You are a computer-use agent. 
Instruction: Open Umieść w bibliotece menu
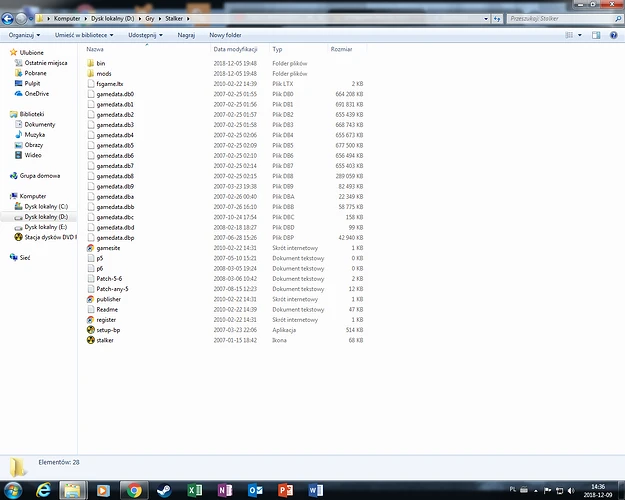[x=84, y=35]
